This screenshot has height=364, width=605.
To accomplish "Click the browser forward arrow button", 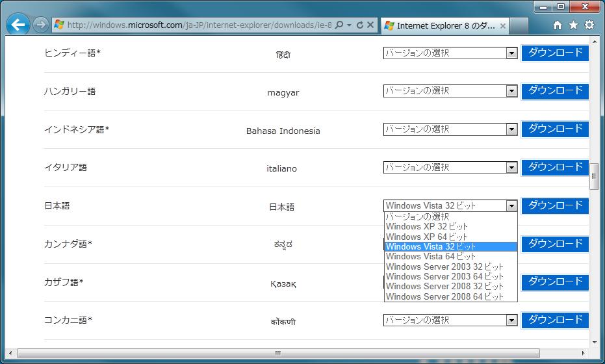I will click(x=40, y=25).
